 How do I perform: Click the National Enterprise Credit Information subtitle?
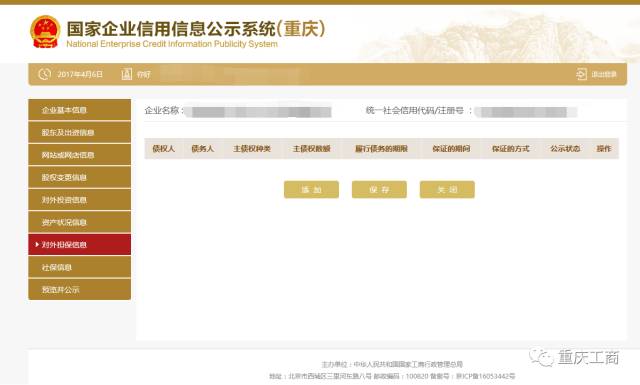[172, 44]
